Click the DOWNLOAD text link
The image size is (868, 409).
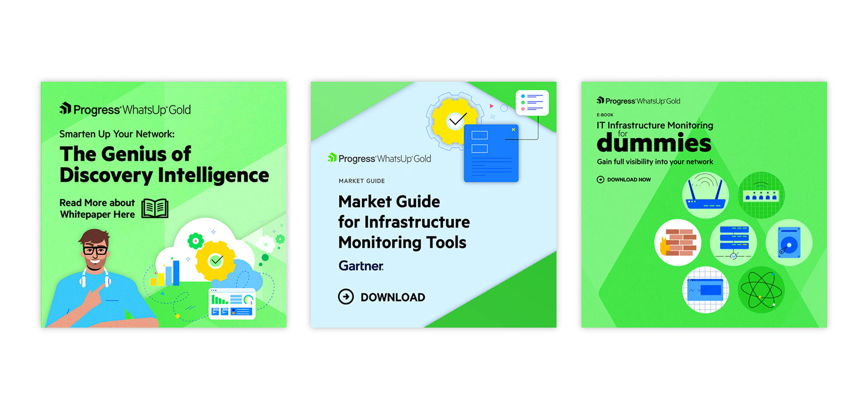[393, 297]
